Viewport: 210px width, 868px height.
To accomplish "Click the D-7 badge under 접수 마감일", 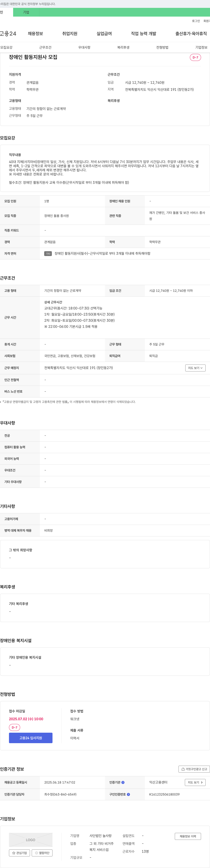I will coord(14,727).
